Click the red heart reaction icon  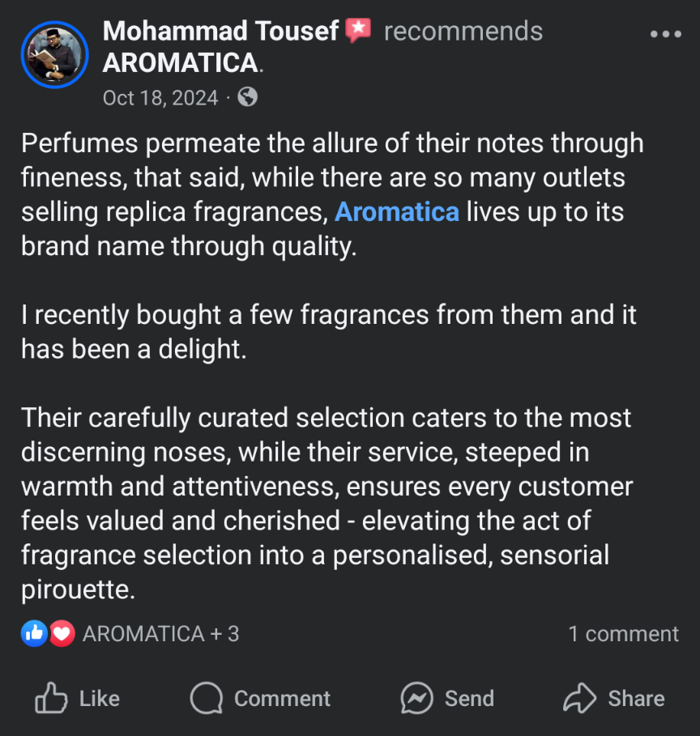pyautogui.click(x=62, y=634)
